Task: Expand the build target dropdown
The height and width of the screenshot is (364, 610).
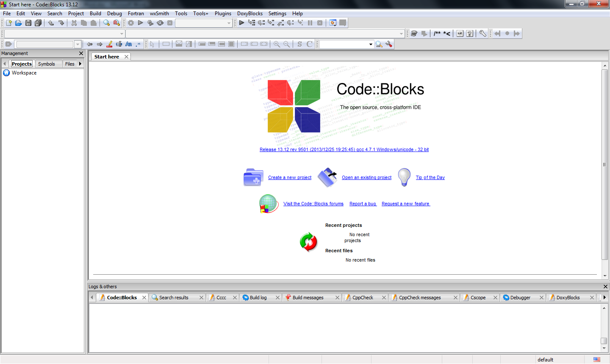Action: 229,23
